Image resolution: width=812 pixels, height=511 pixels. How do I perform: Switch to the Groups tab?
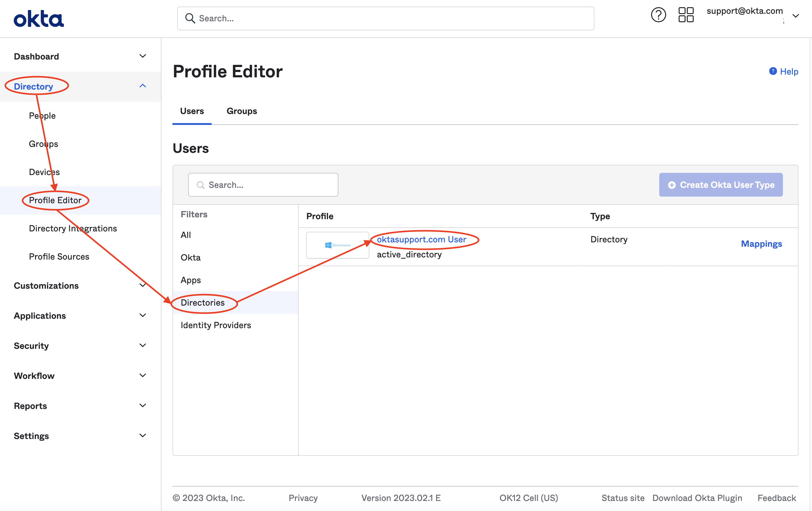241,111
